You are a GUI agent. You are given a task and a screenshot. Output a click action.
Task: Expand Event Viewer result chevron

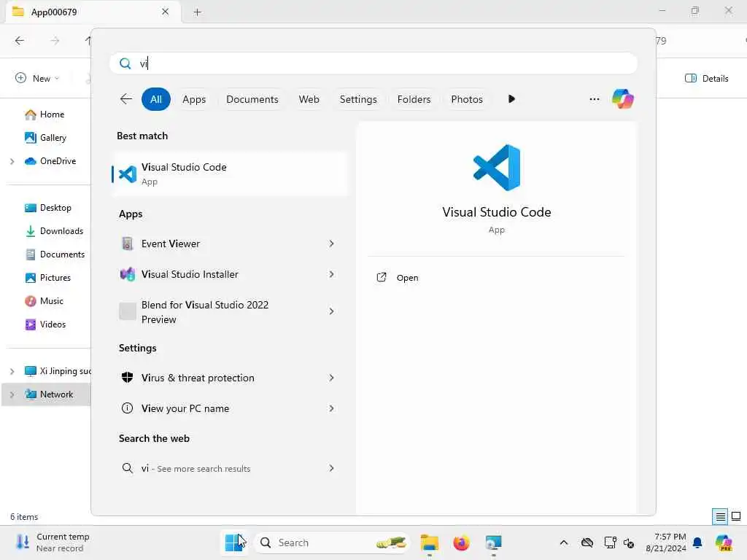(332, 244)
